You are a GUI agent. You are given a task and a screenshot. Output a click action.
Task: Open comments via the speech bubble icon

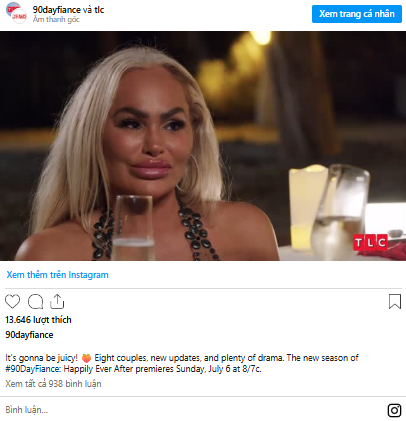click(x=35, y=302)
